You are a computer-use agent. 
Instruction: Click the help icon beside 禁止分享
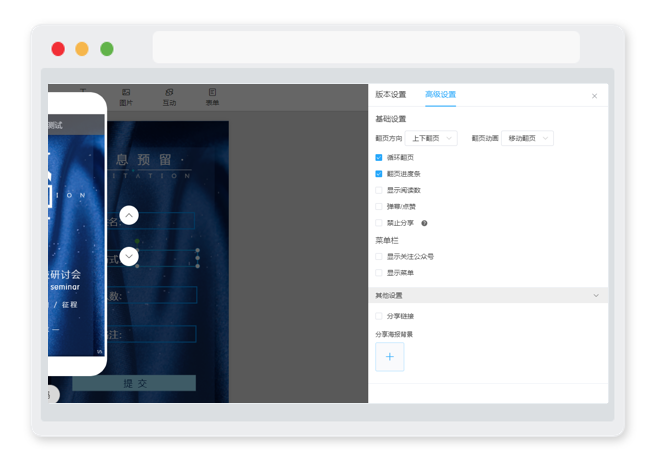click(424, 223)
